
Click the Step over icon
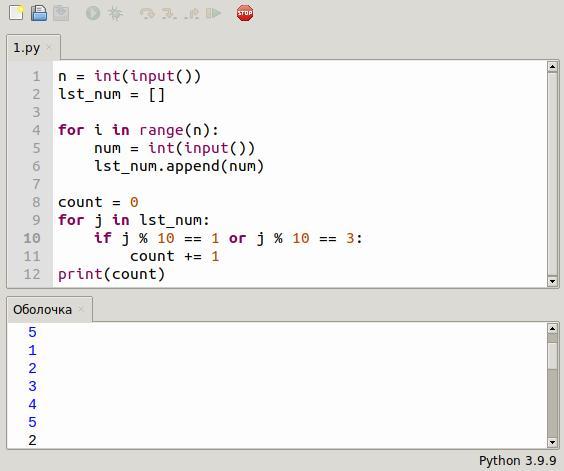(x=147, y=14)
